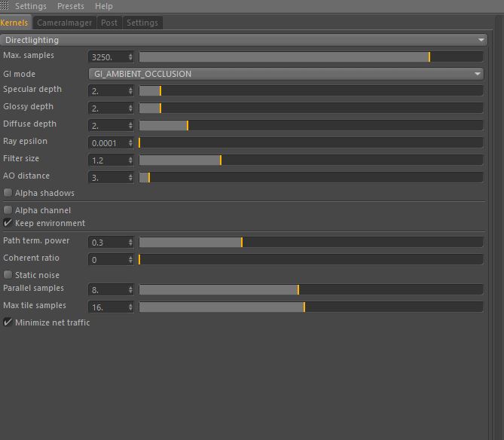Open the Directlighting kernel dropdown
This screenshot has height=440, width=504.
[243, 40]
